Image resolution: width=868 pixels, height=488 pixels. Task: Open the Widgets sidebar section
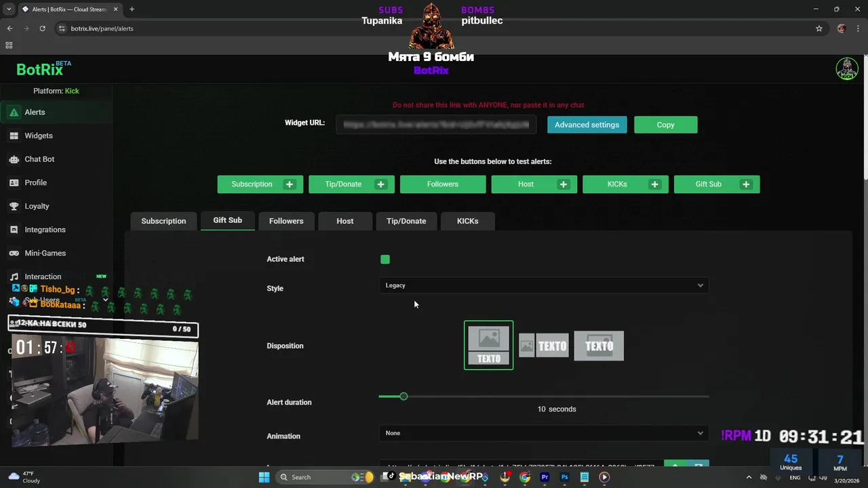(56, 136)
